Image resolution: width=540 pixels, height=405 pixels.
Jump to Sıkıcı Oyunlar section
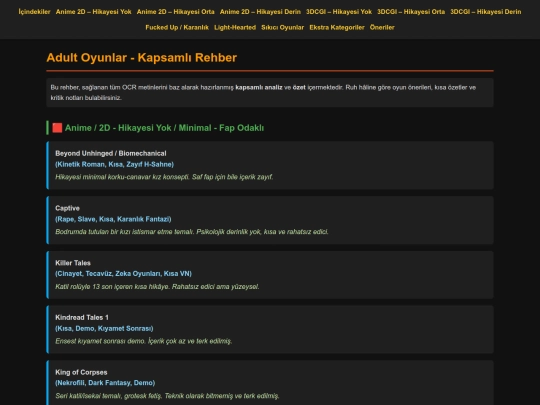(283, 28)
